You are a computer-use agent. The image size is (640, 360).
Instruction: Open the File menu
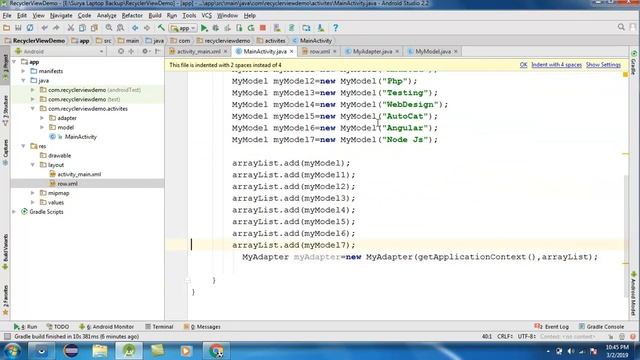tap(7, 16)
